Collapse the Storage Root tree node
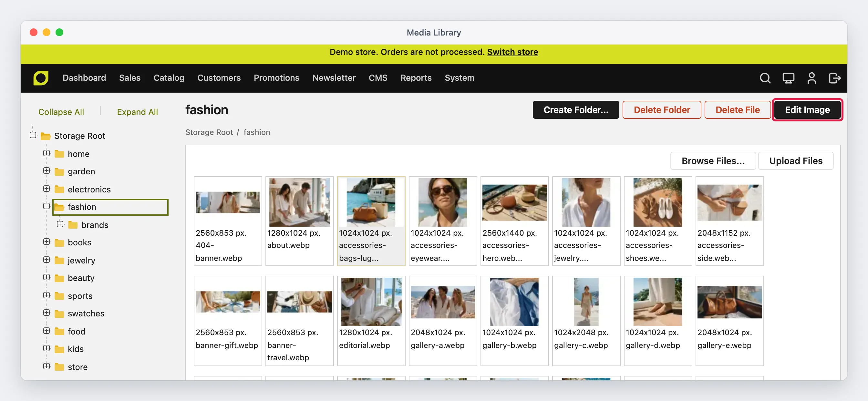This screenshot has width=868, height=401. [x=33, y=135]
